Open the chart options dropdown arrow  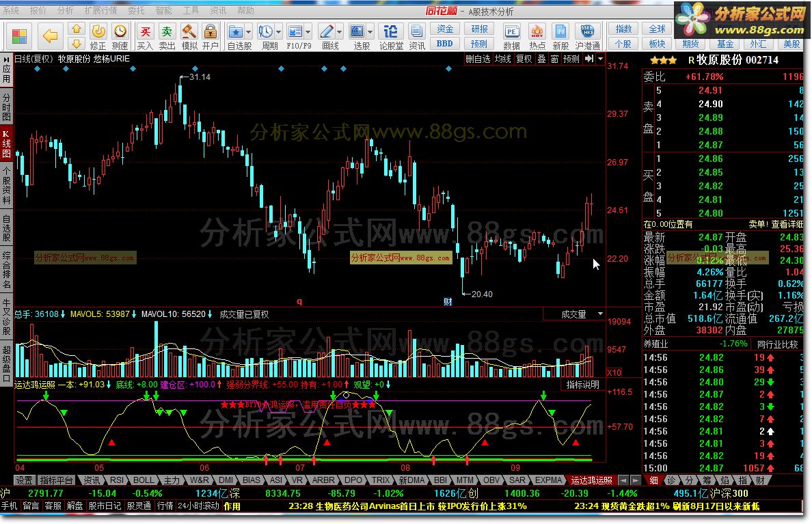[x=600, y=59]
